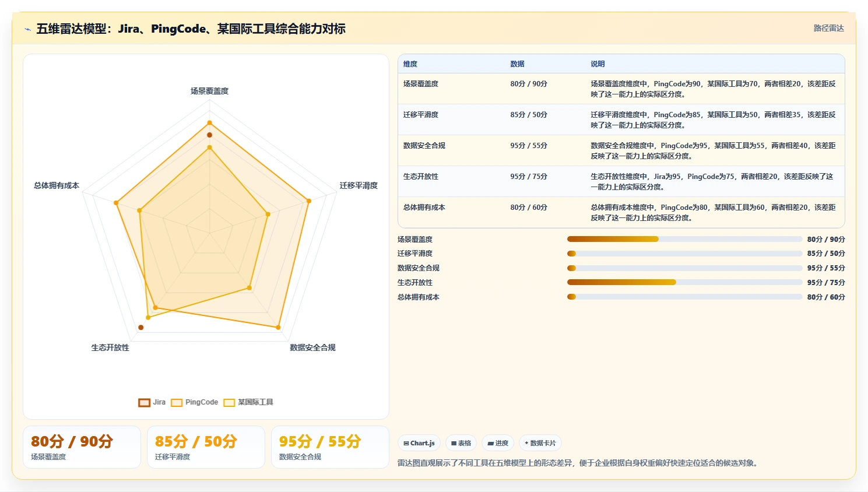868x492 pixels.
Task: Toggle the 某国际工具 legend swatch
Action: pos(229,402)
